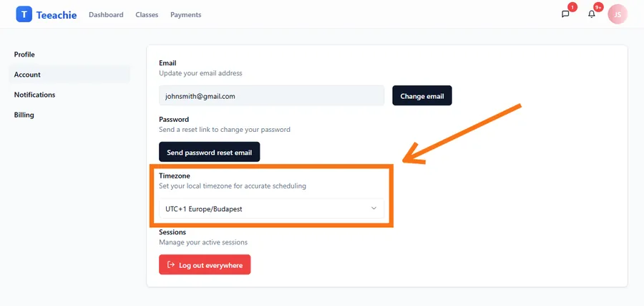Open the Billing settings tab

click(24, 115)
